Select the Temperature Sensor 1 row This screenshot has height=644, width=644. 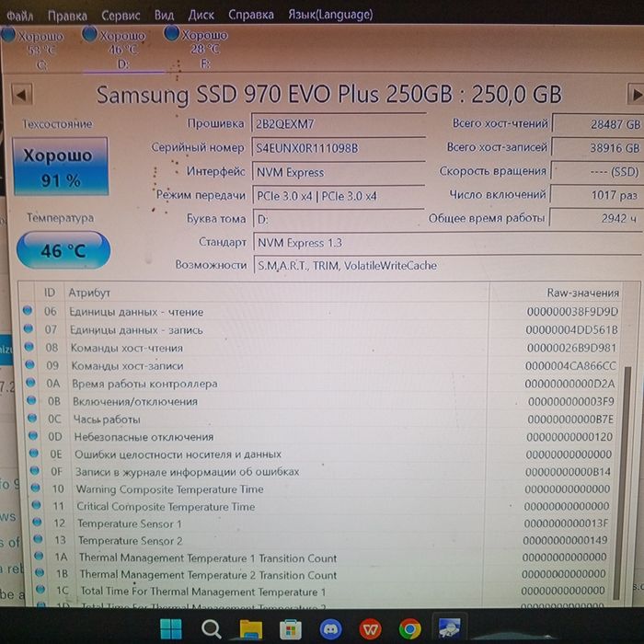[322, 523]
